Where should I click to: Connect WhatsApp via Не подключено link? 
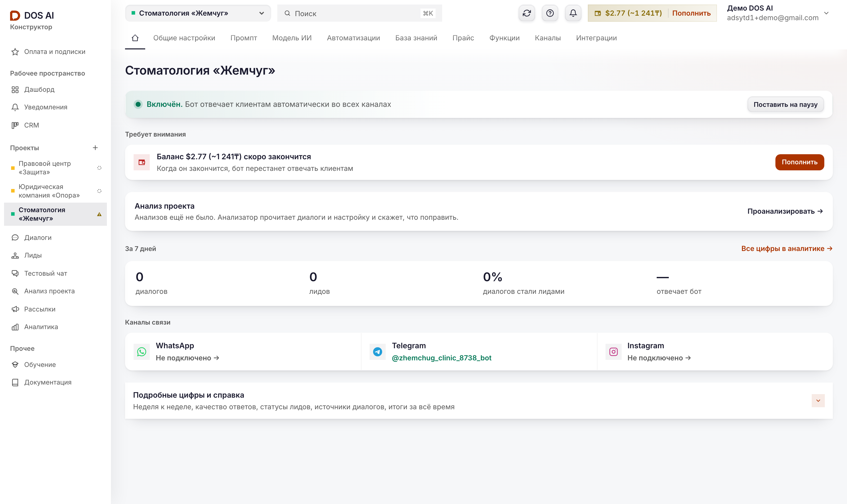pos(187,358)
